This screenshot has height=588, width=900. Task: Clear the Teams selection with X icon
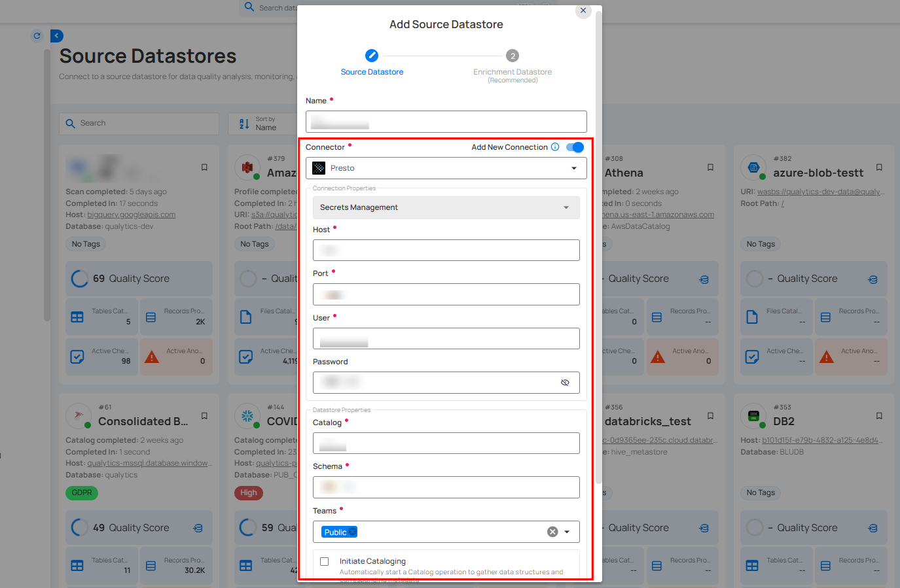[x=552, y=532]
